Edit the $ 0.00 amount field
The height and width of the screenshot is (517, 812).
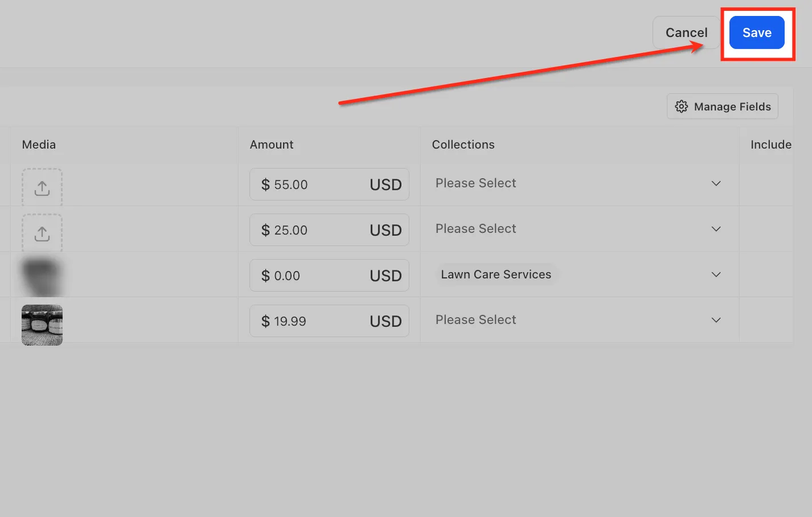click(x=329, y=275)
